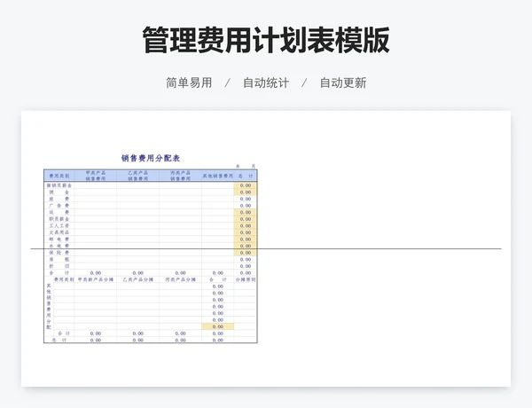
Task: Click the 保险费 row label
Action: click(59, 253)
